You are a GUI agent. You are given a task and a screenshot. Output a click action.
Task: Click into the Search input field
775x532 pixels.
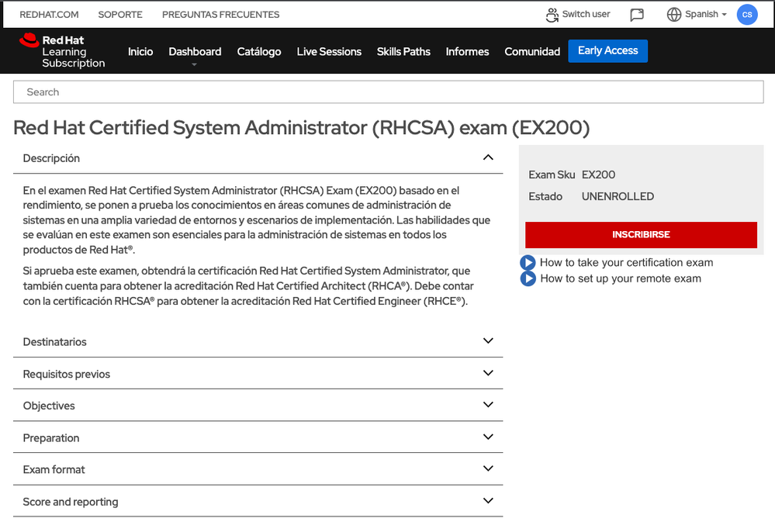coord(388,92)
